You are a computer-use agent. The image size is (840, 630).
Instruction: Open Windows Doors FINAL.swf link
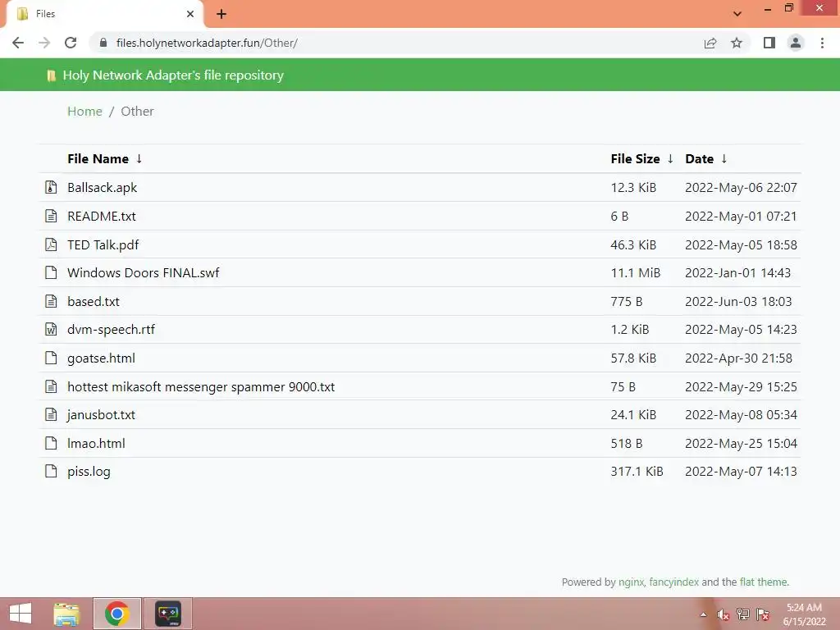tap(143, 272)
